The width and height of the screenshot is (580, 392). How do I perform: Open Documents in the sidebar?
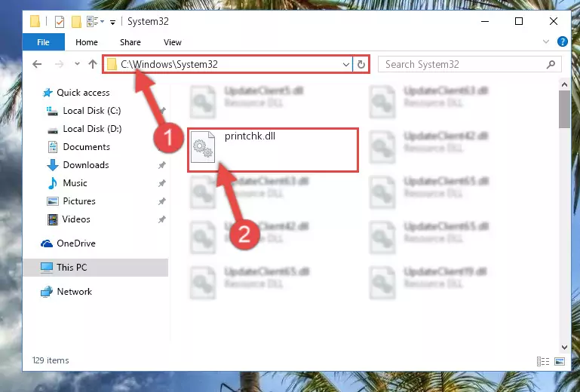click(x=86, y=147)
